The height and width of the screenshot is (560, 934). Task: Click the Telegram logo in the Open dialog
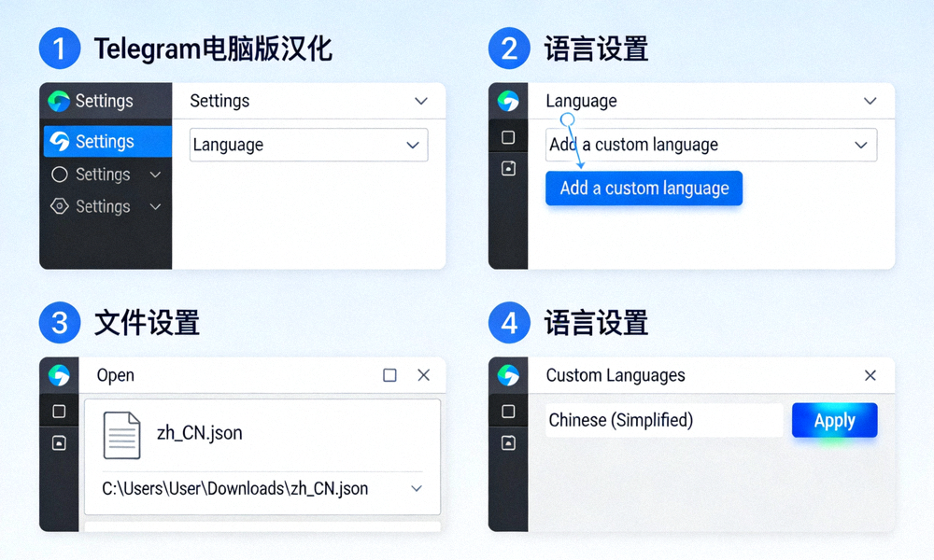tap(59, 374)
